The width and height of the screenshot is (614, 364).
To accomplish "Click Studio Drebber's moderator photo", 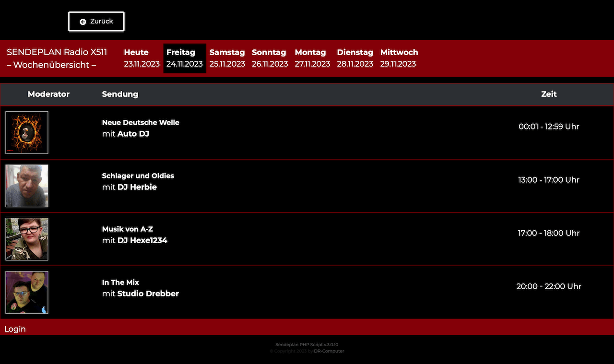I will click(x=27, y=292).
